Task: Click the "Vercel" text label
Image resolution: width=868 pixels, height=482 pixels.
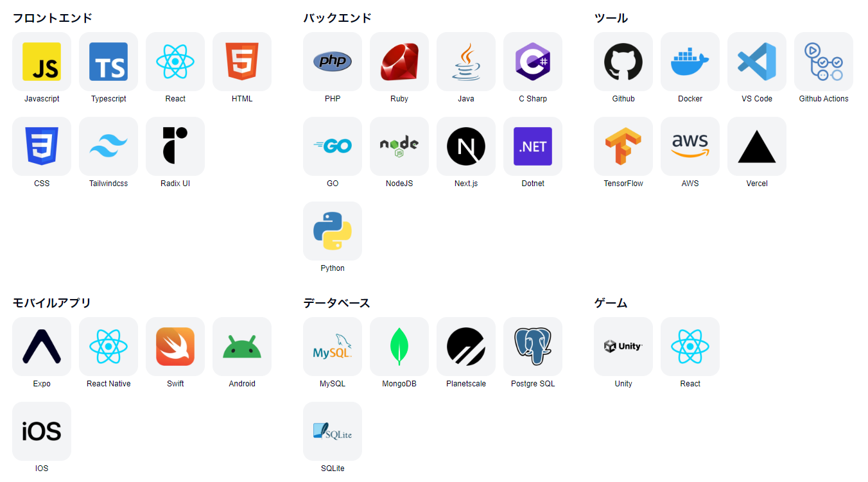Action: (757, 184)
